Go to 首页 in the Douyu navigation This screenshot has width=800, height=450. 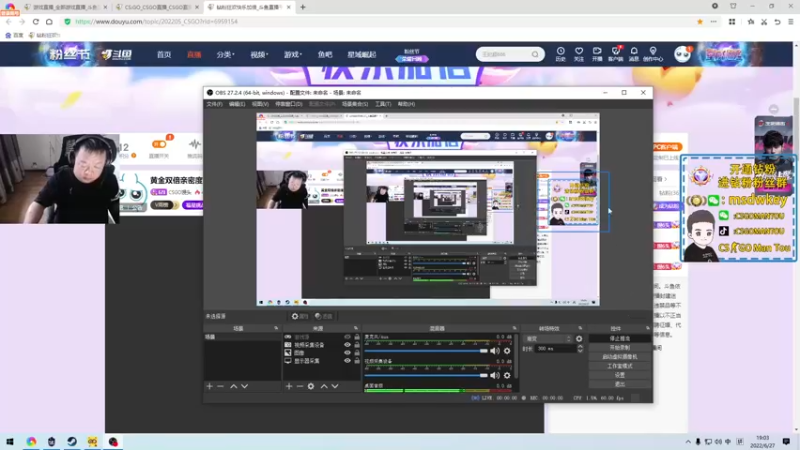pos(164,55)
